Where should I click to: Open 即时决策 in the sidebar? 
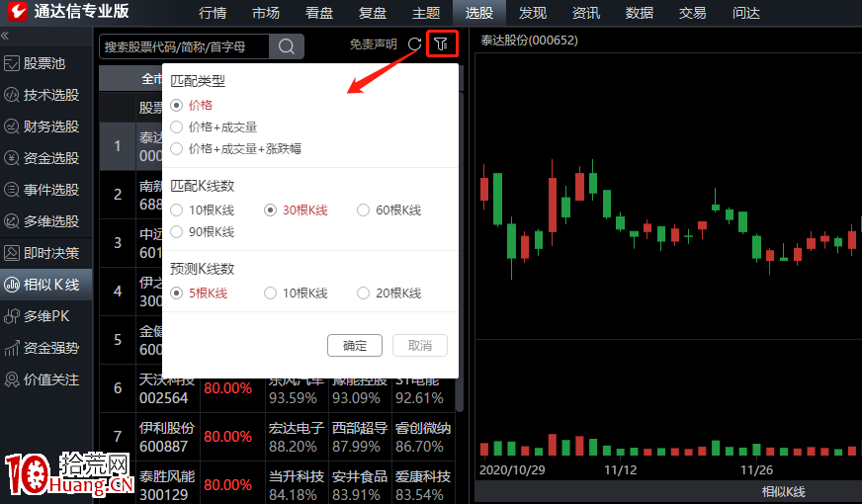45,253
